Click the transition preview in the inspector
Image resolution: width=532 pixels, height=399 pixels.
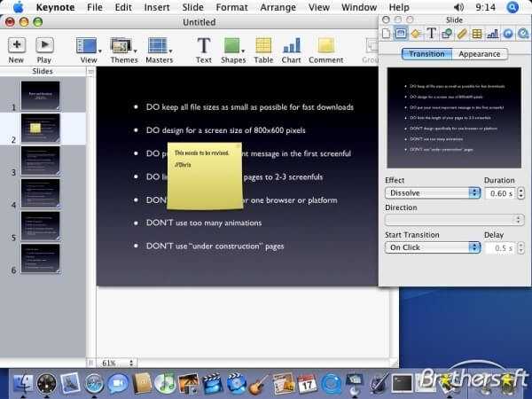(x=454, y=118)
